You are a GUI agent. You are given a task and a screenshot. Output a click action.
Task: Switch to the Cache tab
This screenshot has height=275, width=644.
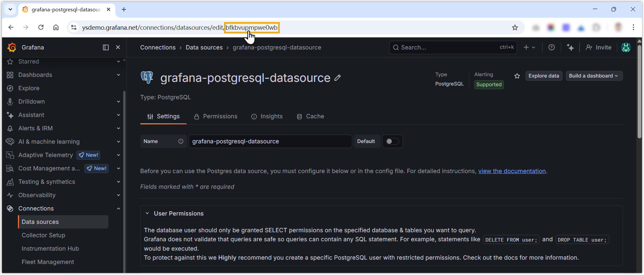coord(310,116)
